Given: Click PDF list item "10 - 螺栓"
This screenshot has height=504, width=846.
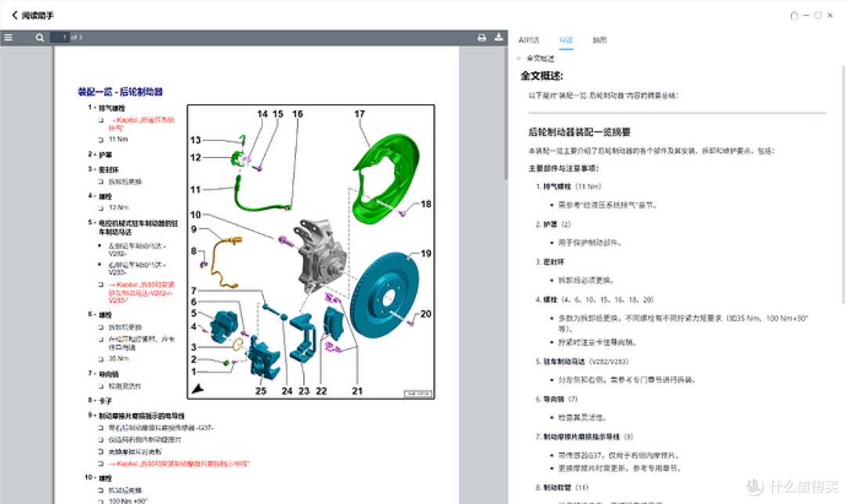Looking at the screenshot, I should point(98,478).
